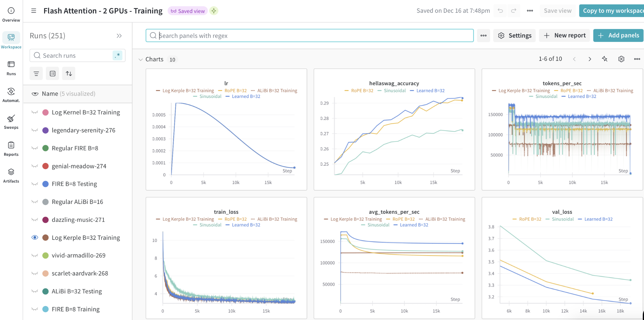Click the Charts section gear settings icon
The width and height of the screenshot is (644, 320).
tap(621, 59)
